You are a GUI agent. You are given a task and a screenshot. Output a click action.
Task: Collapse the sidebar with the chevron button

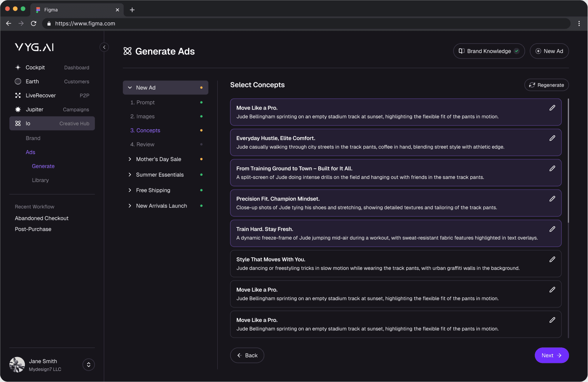pos(104,47)
